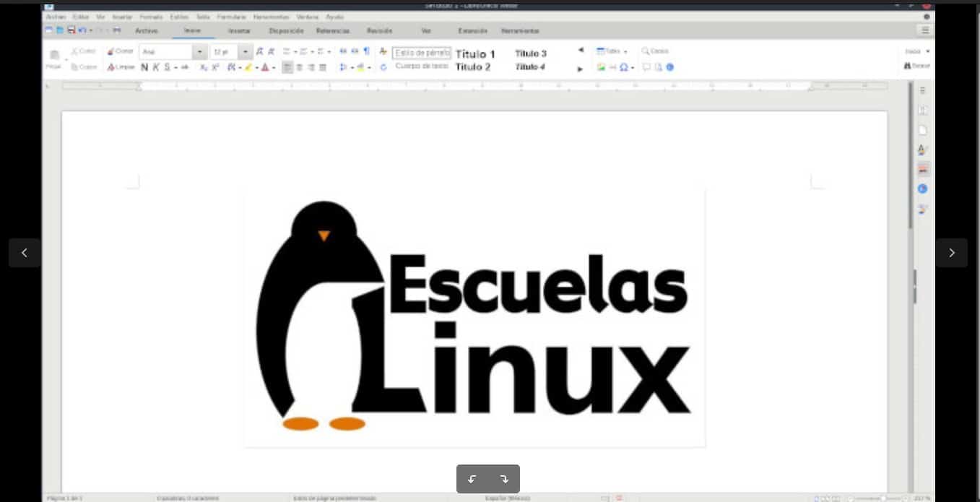Switch to the Revisión ribbon tab
Viewport: 980px width, 502px height.
point(379,31)
